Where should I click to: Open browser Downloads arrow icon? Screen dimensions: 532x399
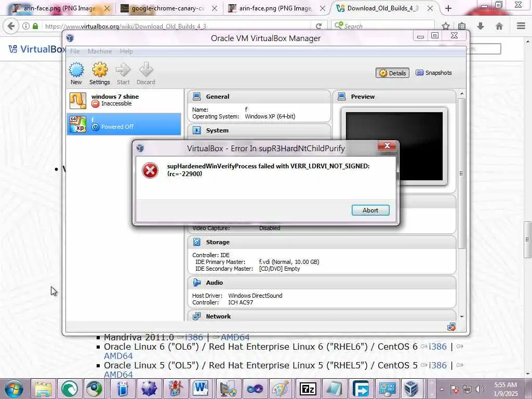click(481, 26)
